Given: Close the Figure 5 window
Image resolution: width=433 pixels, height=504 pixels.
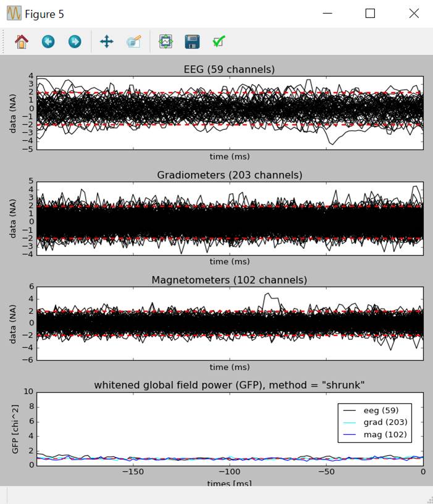Looking at the screenshot, I should [x=414, y=14].
